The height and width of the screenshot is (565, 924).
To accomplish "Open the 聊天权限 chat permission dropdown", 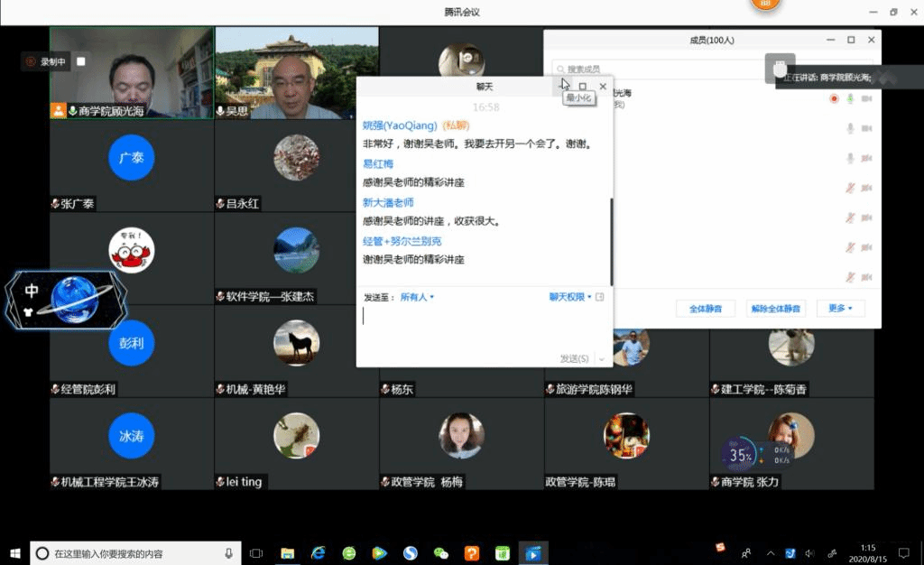I will click(570, 297).
